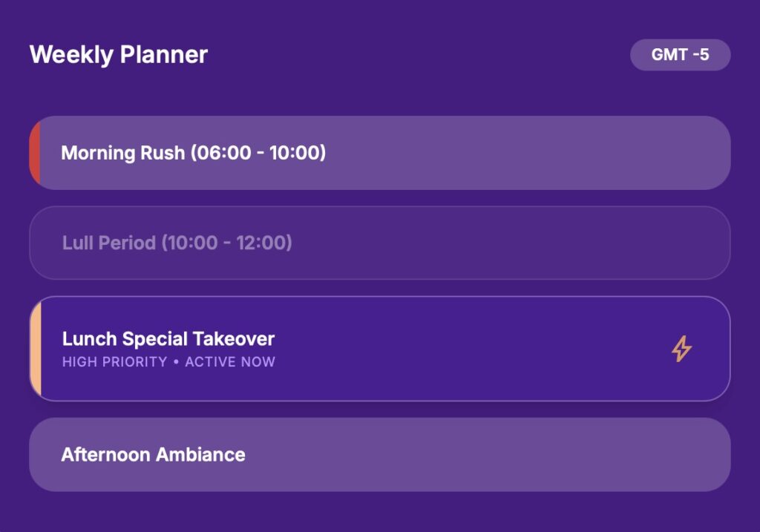Click the Lunch Special Takeover title
Viewport: 760px width, 532px height.
[168, 338]
